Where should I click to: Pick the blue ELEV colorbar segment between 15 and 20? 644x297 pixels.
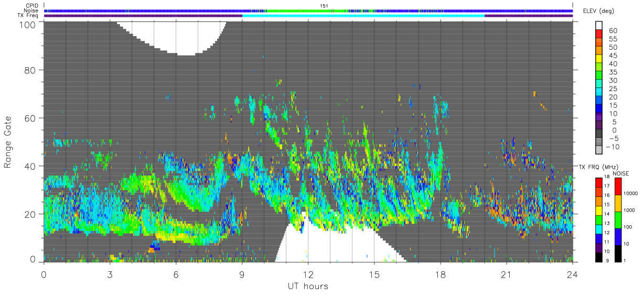599,101
